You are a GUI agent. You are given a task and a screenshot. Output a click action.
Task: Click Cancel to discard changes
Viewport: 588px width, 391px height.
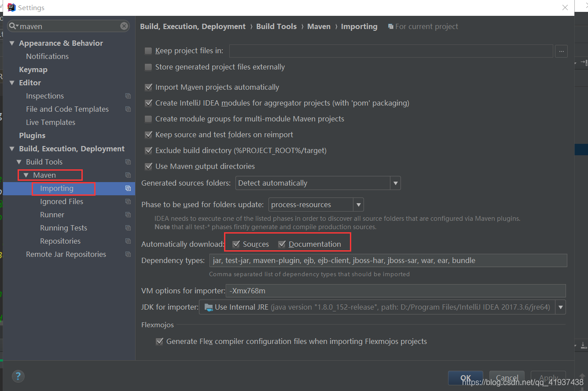pos(507,378)
